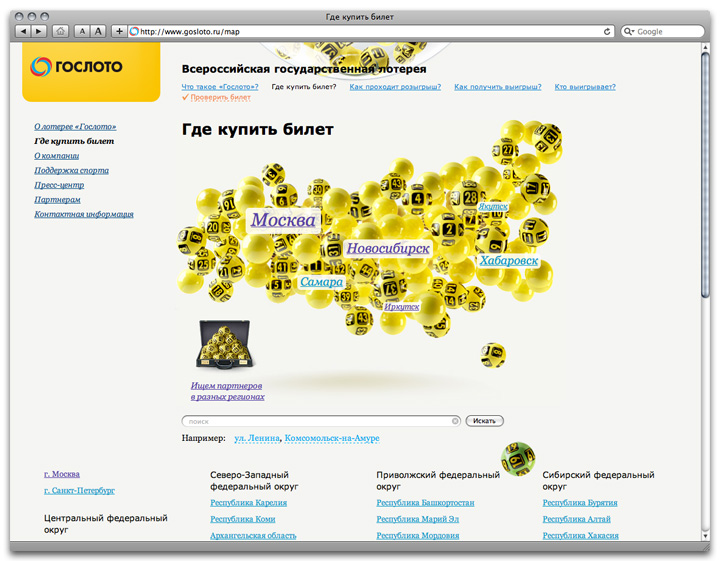720x561 pixels.
Task: Open the Google search magnifier dropdown
Action: tap(630, 31)
